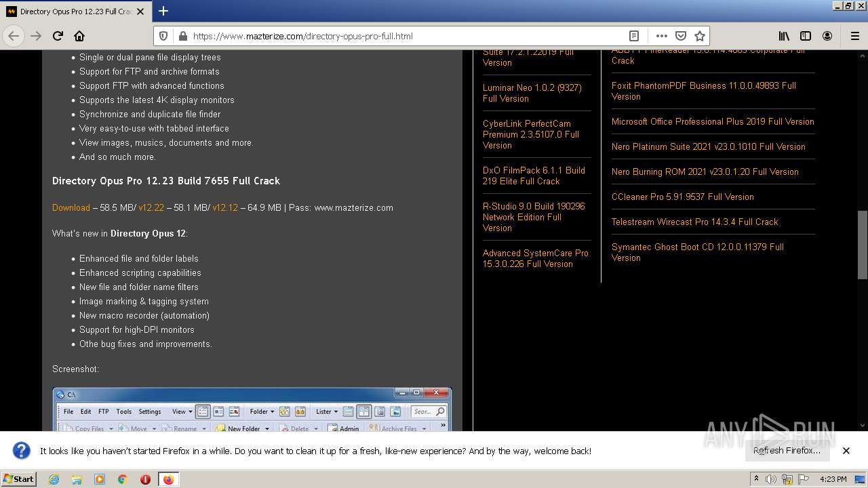
Task: Launch Opera browser from taskbar
Action: [x=145, y=479]
